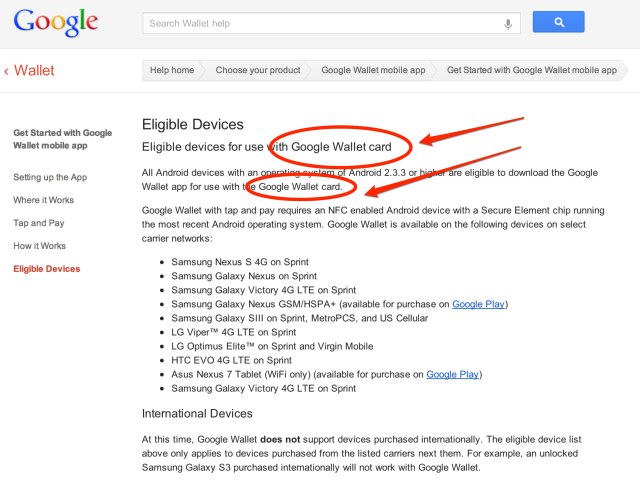Open the Tap and Pay page
The width and height of the screenshot is (640, 481).
click(39, 223)
